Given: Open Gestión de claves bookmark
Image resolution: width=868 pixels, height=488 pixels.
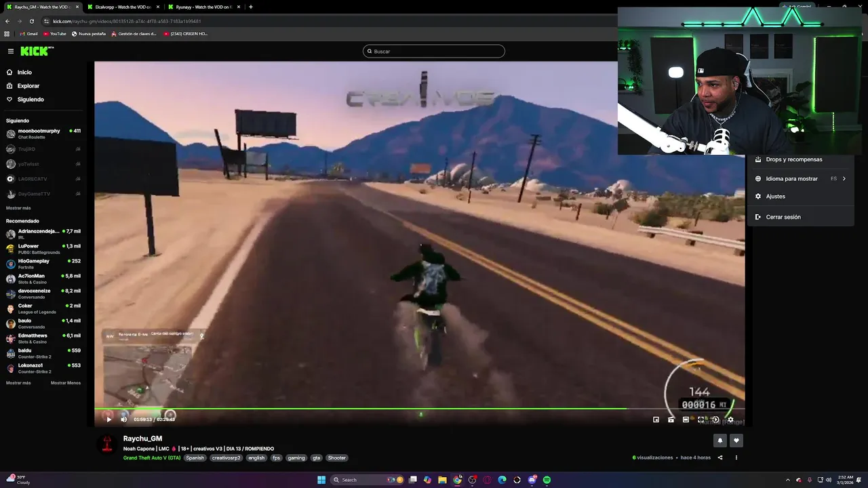Looking at the screenshot, I should pyautogui.click(x=134, y=34).
